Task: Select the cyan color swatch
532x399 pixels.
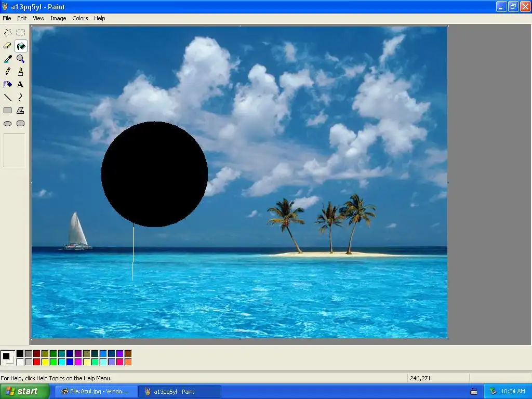Action: [62, 362]
